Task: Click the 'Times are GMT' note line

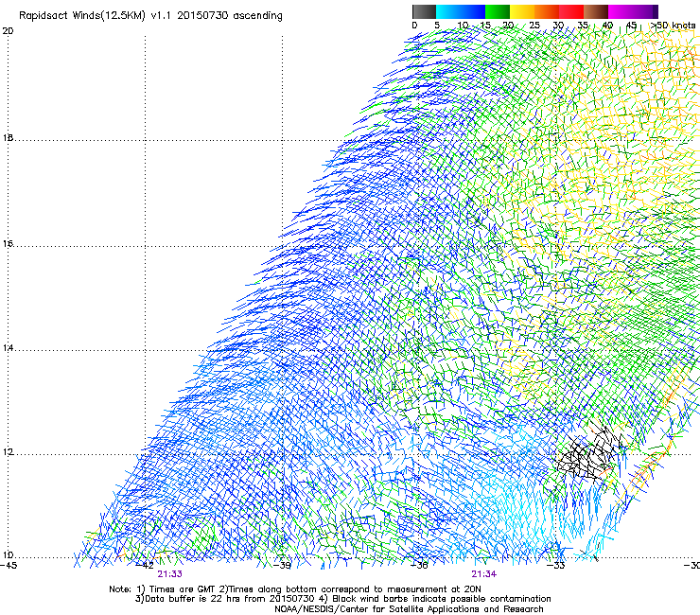Action: coord(295,589)
